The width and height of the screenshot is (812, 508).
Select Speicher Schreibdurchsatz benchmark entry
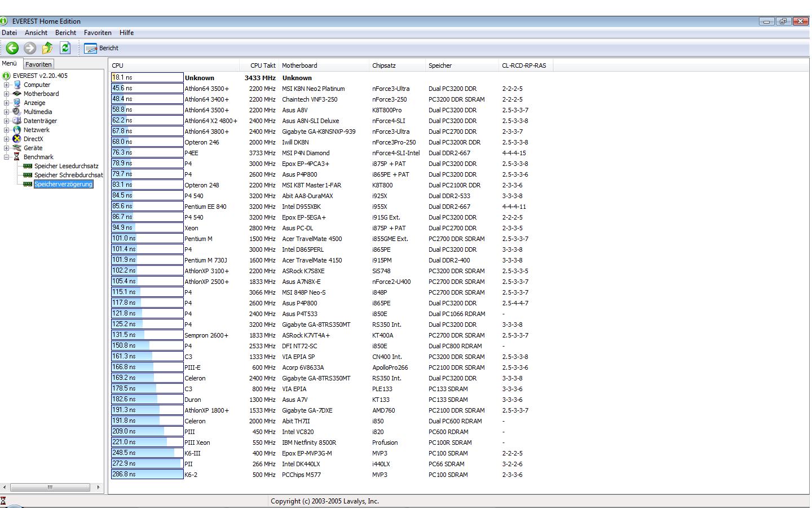click(68, 175)
